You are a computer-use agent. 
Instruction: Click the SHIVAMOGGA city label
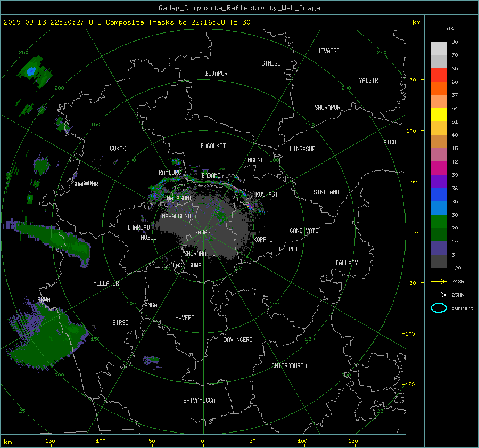tap(199, 400)
